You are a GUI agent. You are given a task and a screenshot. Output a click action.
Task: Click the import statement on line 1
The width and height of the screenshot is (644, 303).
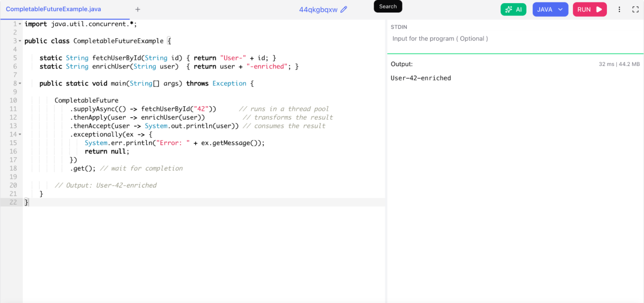pos(80,24)
